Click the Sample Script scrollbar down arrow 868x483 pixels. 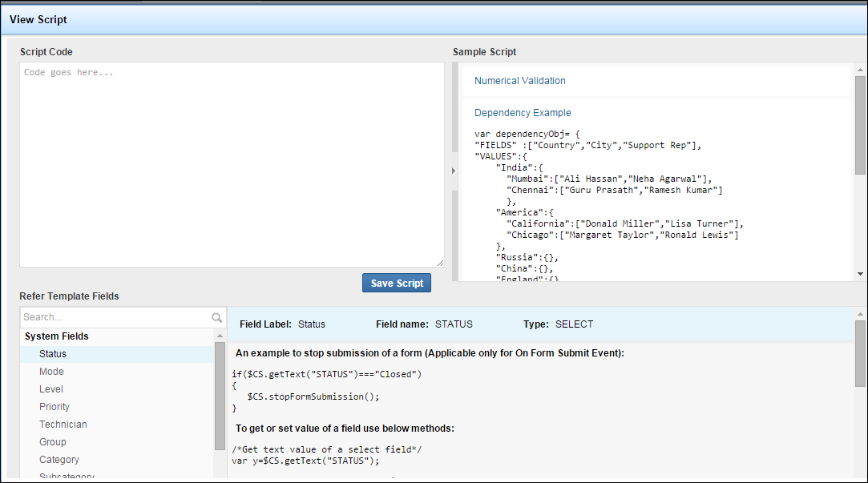[861, 274]
